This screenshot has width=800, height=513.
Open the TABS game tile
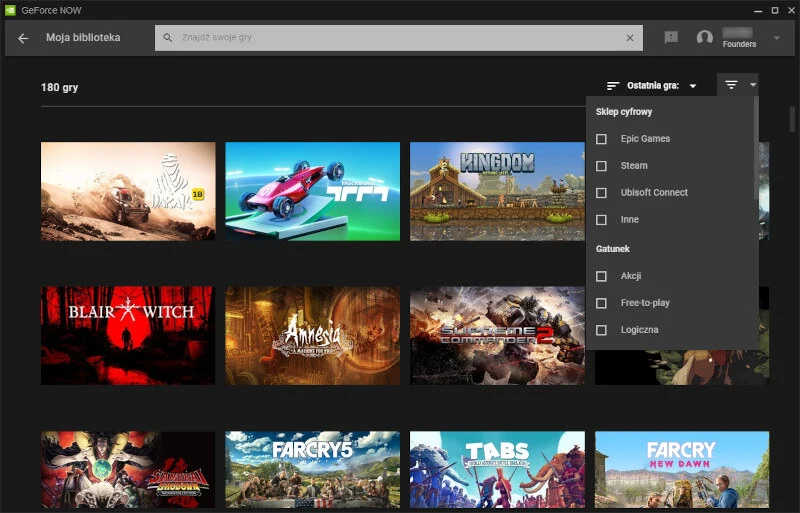click(x=497, y=470)
